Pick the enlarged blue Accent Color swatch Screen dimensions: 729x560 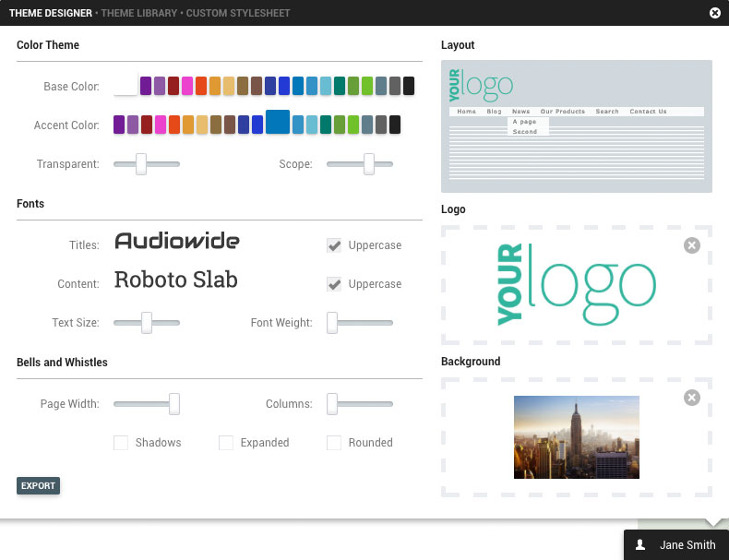click(278, 123)
